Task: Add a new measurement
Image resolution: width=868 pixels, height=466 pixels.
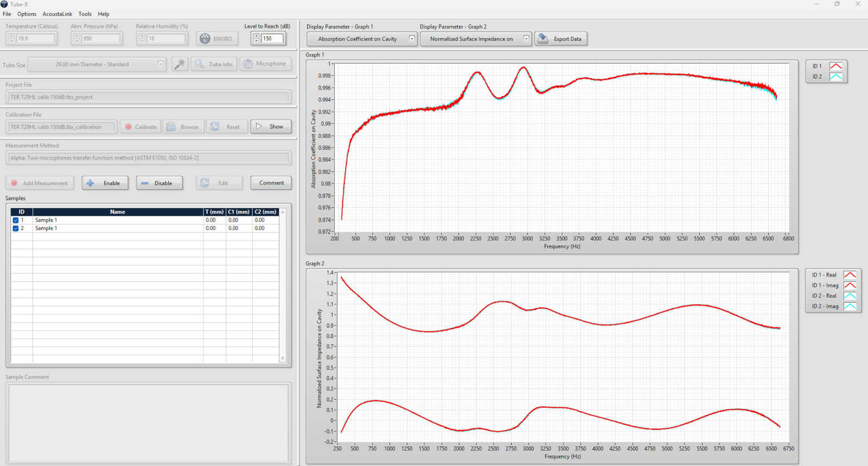Action: (x=40, y=183)
